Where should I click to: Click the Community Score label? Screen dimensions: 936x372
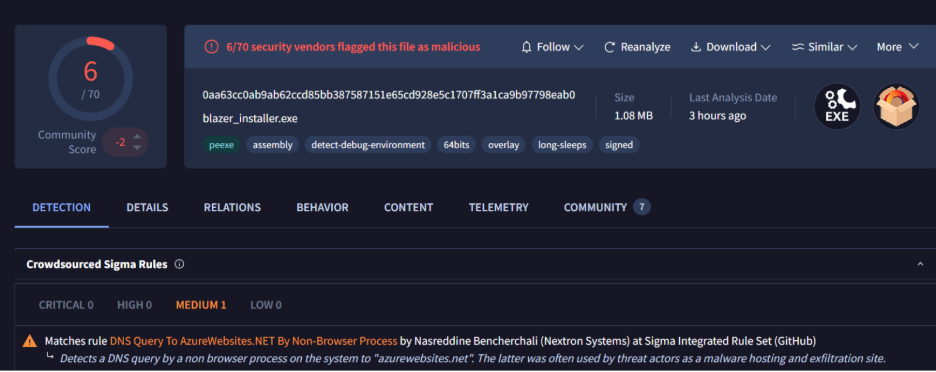pos(67,142)
